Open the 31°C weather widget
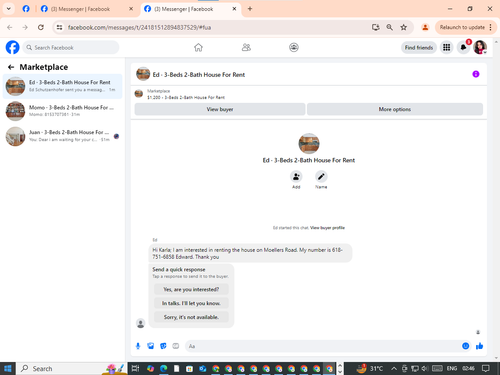The height and width of the screenshot is (375, 500). click(x=369, y=368)
